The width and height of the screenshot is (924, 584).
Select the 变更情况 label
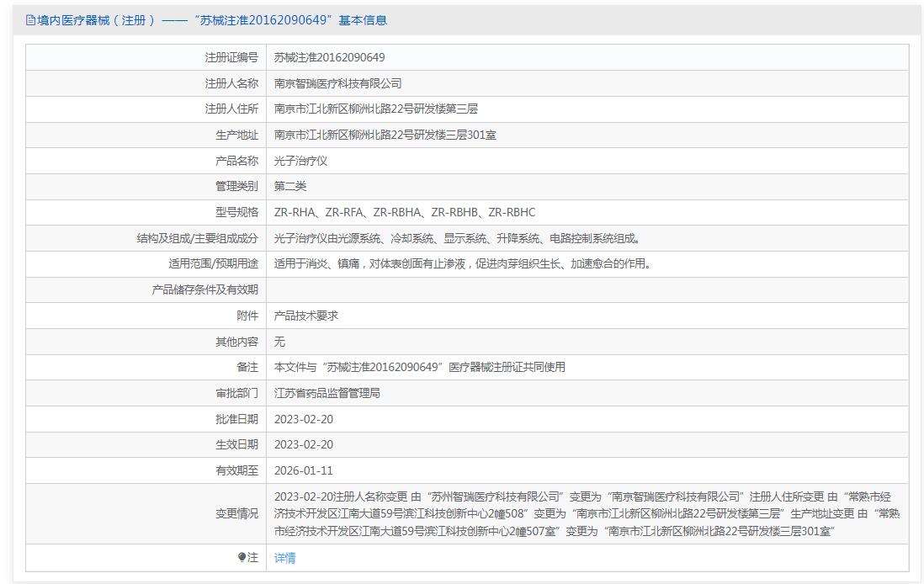pyautogui.click(x=237, y=514)
